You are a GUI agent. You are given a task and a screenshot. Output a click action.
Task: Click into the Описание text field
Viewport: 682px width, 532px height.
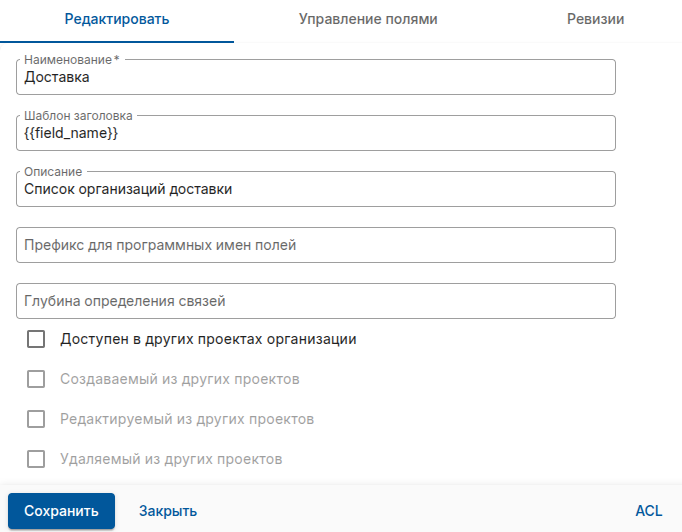(316, 189)
